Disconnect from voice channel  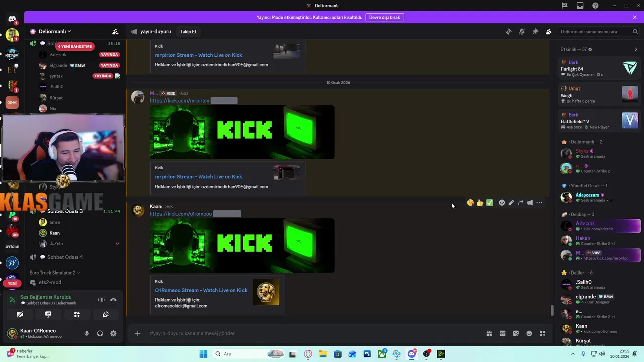tap(113, 300)
